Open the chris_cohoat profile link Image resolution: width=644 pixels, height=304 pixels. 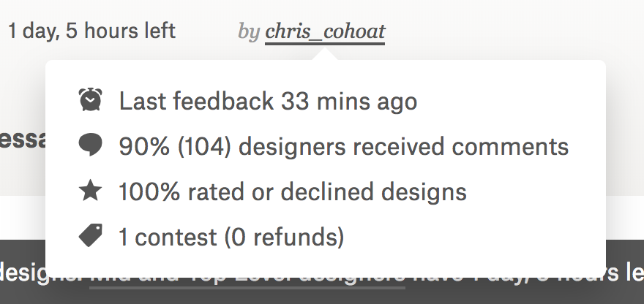[325, 31]
